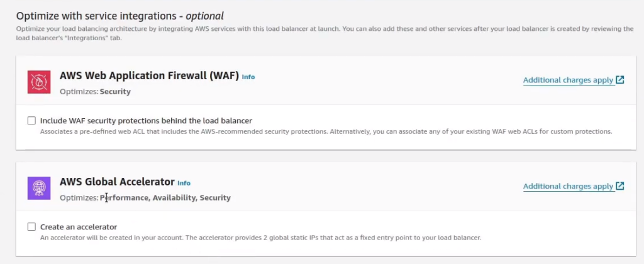Click the red AWS WAF service icon
The image size is (644, 264).
tap(39, 82)
